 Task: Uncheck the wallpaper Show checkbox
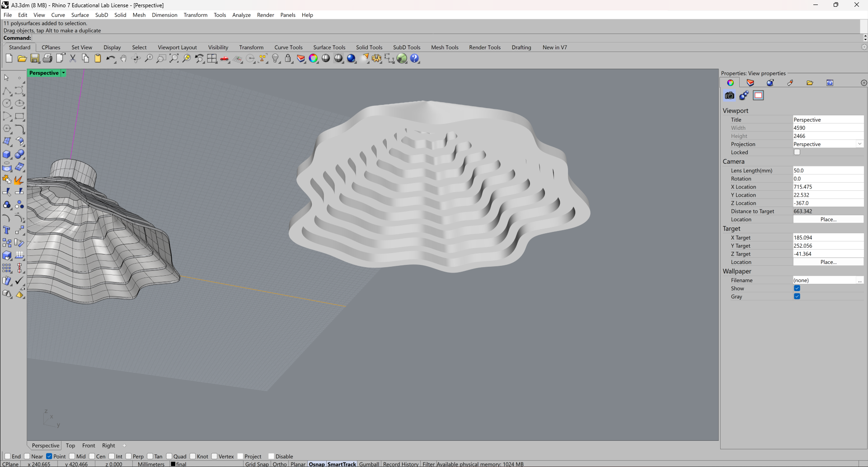tap(797, 288)
